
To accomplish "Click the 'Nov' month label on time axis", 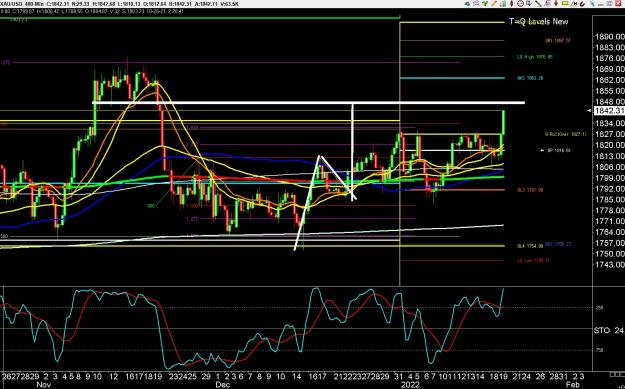I will 44,385.
